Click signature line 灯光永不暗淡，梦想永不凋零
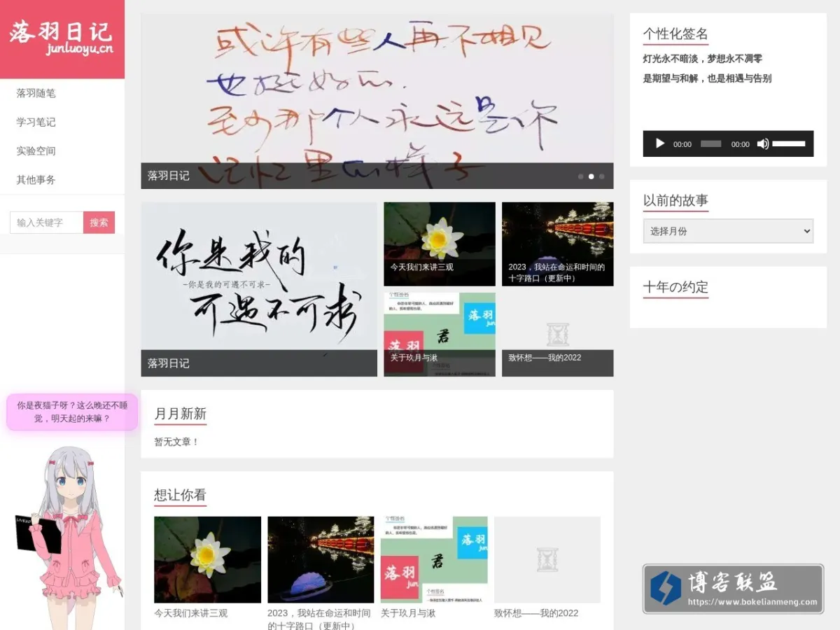The image size is (840, 630). (x=703, y=59)
